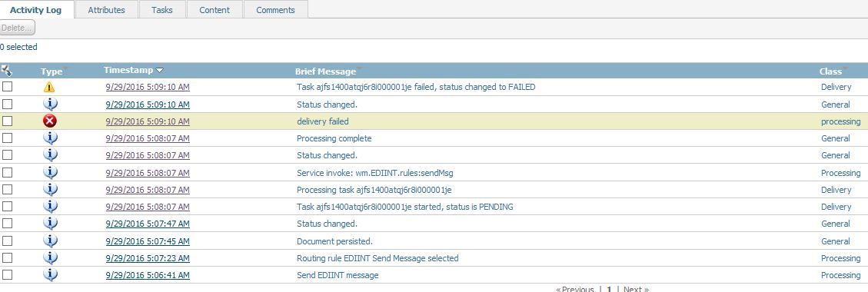Click the info icon for Service invoke sendMsg row

(x=50, y=173)
